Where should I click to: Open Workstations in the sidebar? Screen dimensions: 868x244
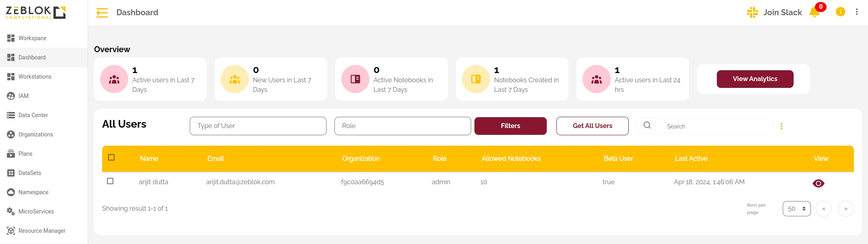point(35,77)
